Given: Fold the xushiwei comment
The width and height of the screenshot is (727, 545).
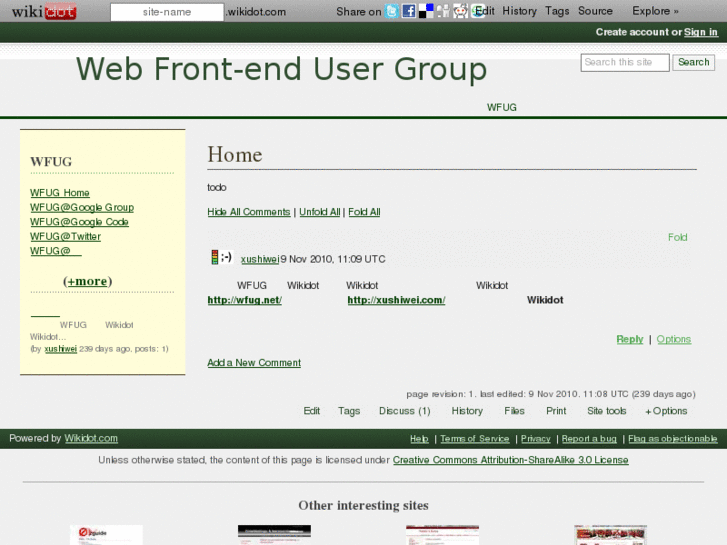Looking at the screenshot, I should pyautogui.click(x=677, y=237).
